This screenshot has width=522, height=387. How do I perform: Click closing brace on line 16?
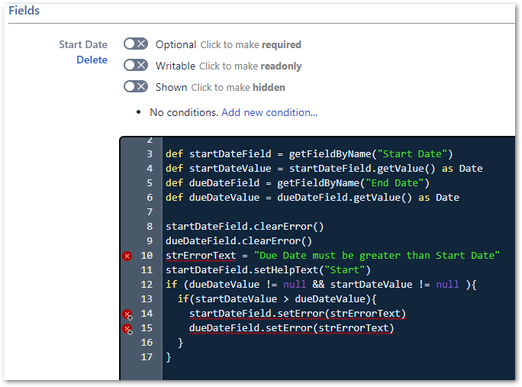[x=180, y=343]
